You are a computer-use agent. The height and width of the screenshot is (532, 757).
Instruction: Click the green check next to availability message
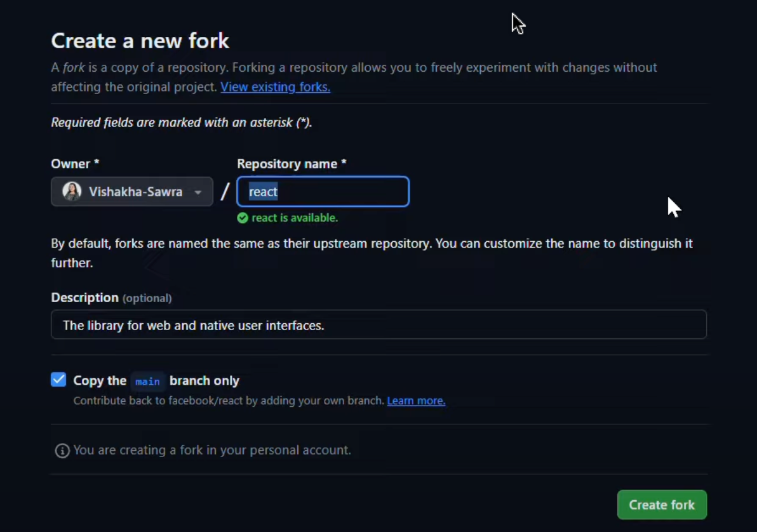point(243,218)
